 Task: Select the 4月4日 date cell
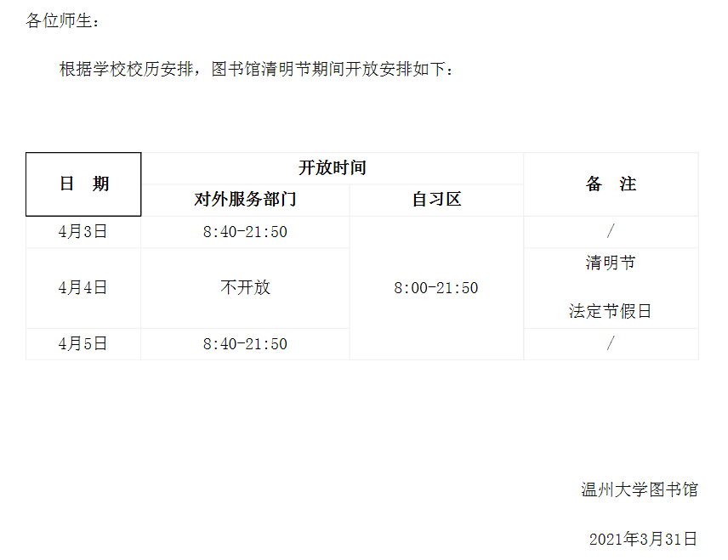[83, 287]
